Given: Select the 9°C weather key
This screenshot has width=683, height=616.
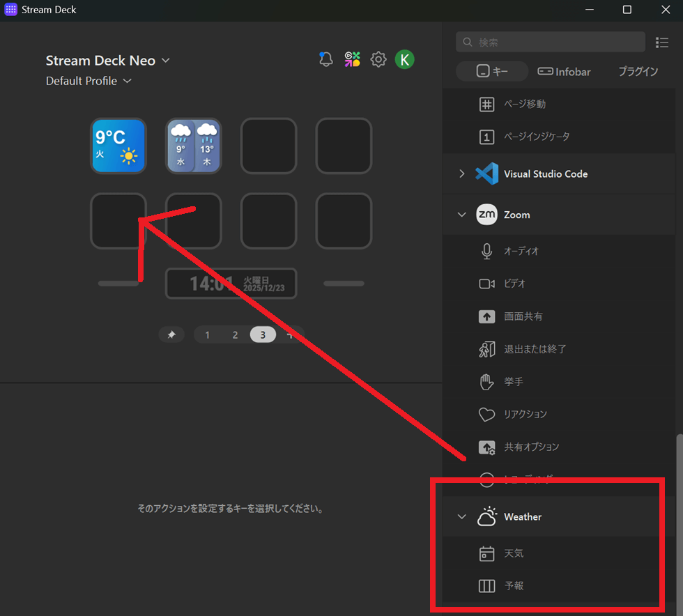Looking at the screenshot, I should 118,146.
